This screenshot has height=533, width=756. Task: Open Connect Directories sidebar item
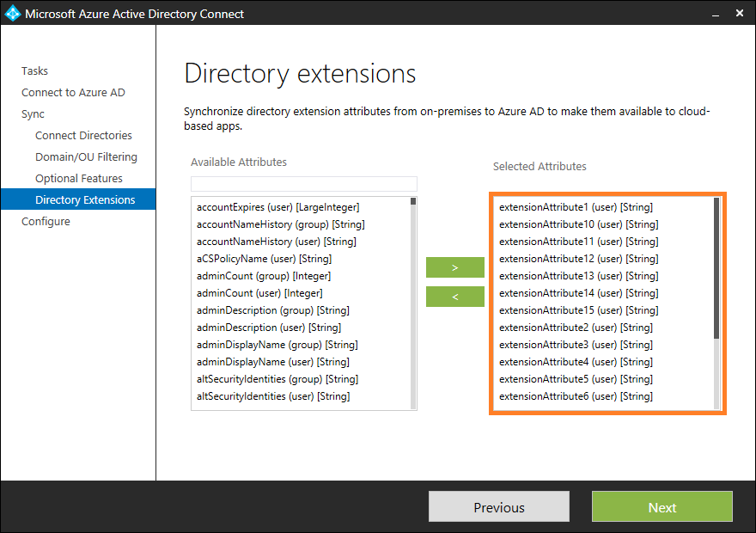83,136
